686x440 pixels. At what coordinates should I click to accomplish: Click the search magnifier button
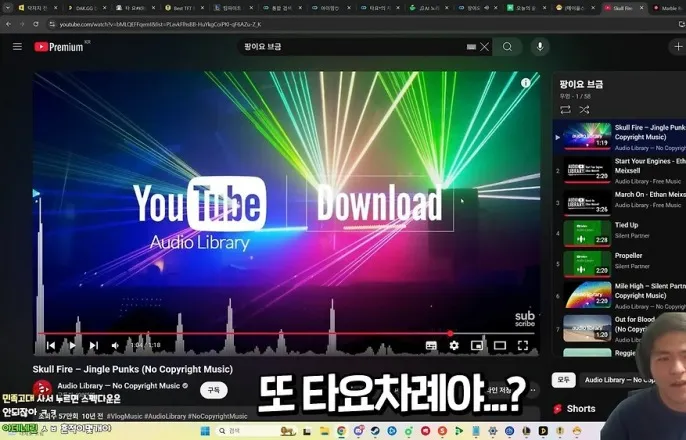(507, 47)
